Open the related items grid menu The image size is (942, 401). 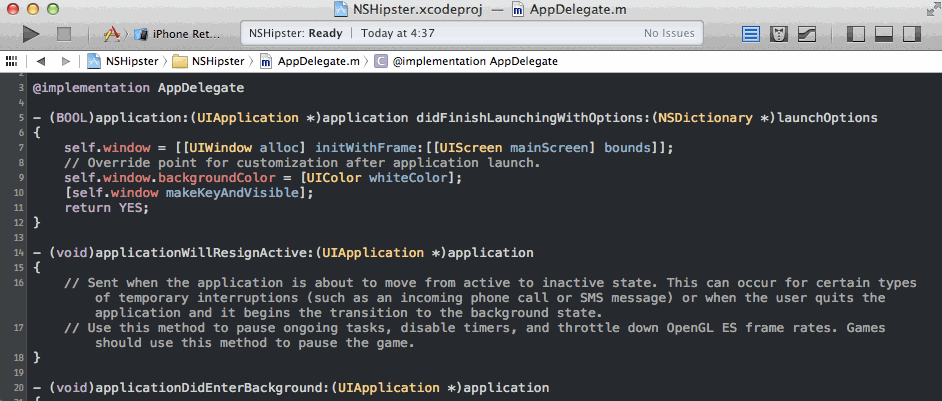[12, 61]
